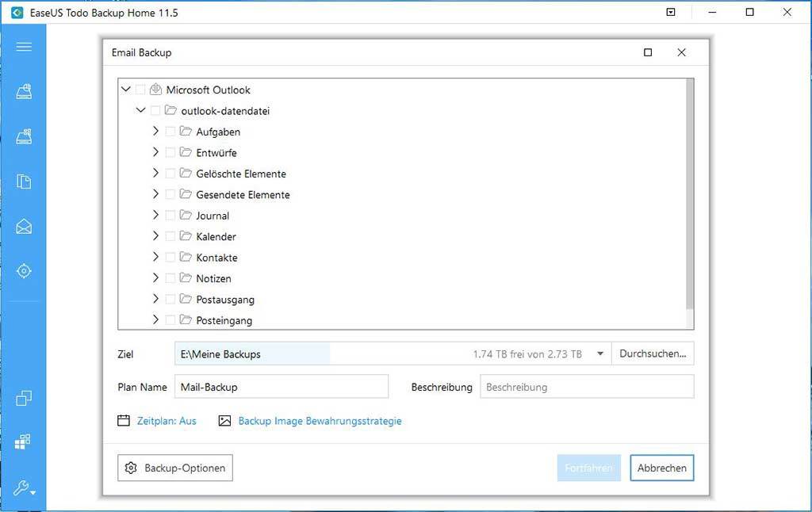Click the Durchsuchen... button
Viewport: 812px width, 512px height.
coord(653,353)
